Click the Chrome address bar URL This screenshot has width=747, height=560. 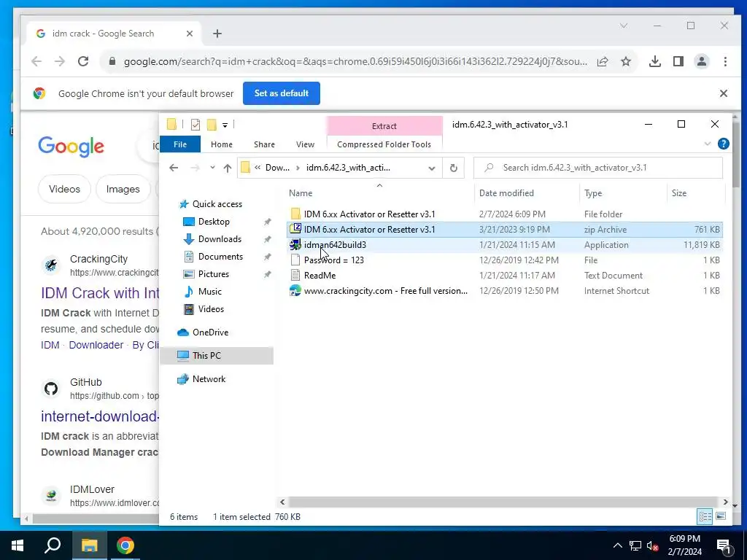point(355,61)
